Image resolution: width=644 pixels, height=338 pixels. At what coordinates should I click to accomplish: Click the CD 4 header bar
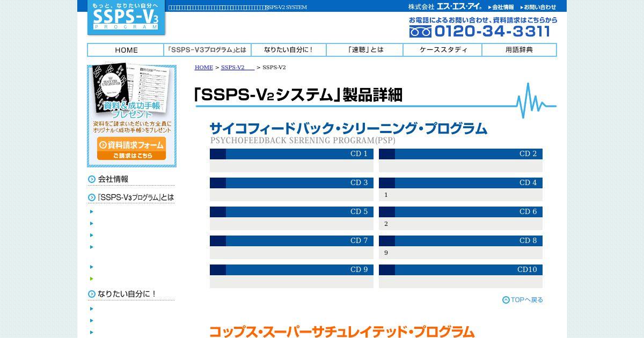point(460,183)
